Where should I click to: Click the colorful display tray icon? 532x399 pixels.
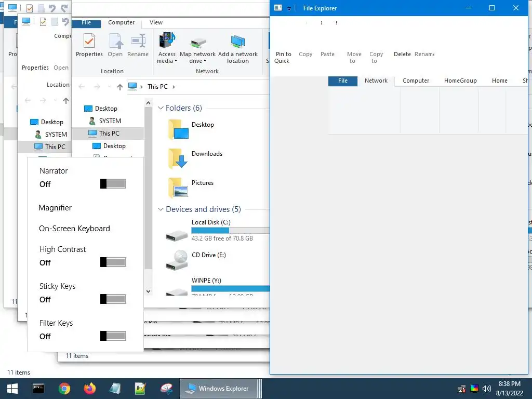click(x=474, y=389)
